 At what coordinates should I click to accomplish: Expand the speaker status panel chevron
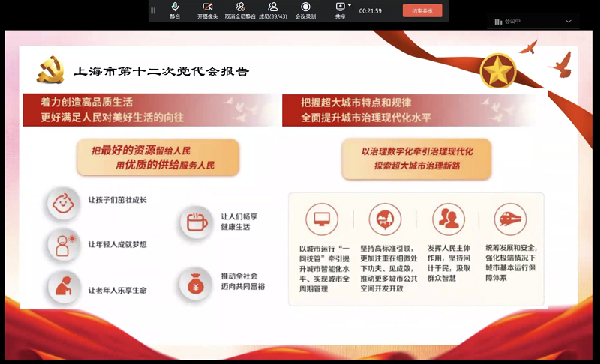tap(569, 21)
